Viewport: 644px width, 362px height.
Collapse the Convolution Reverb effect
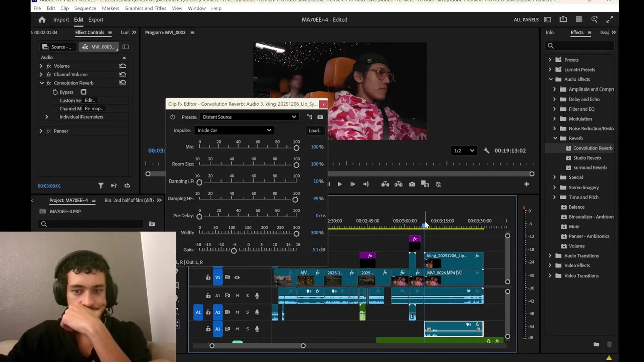[x=41, y=83]
